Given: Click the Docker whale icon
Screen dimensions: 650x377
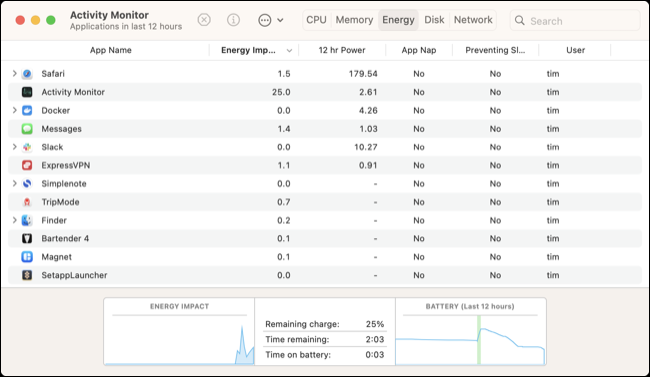Looking at the screenshot, I should coord(27,110).
